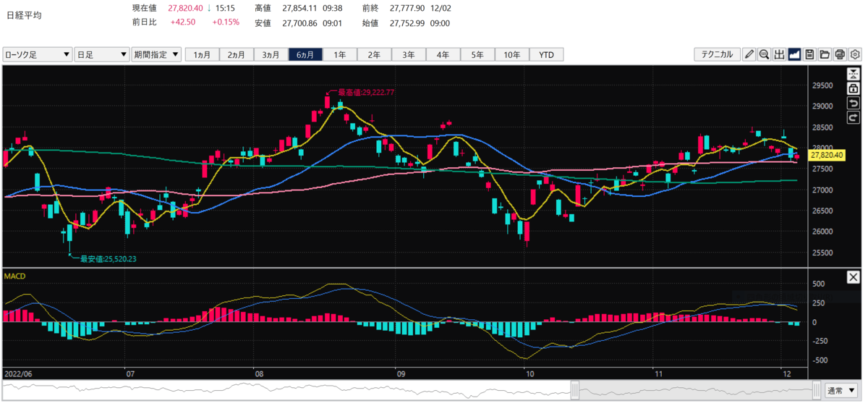Click the 前日比 +42.50 value
This screenshot has width=868, height=406.
pos(182,22)
